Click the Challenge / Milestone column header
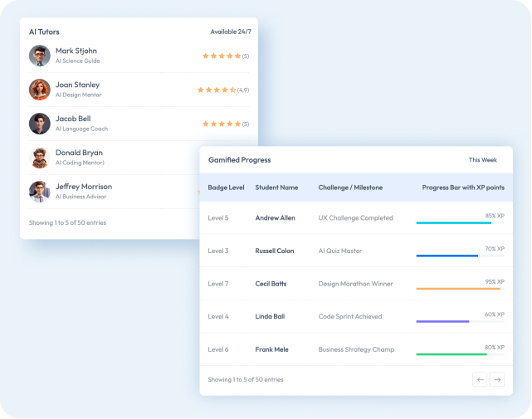The height and width of the screenshot is (419, 532). pos(350,188)
